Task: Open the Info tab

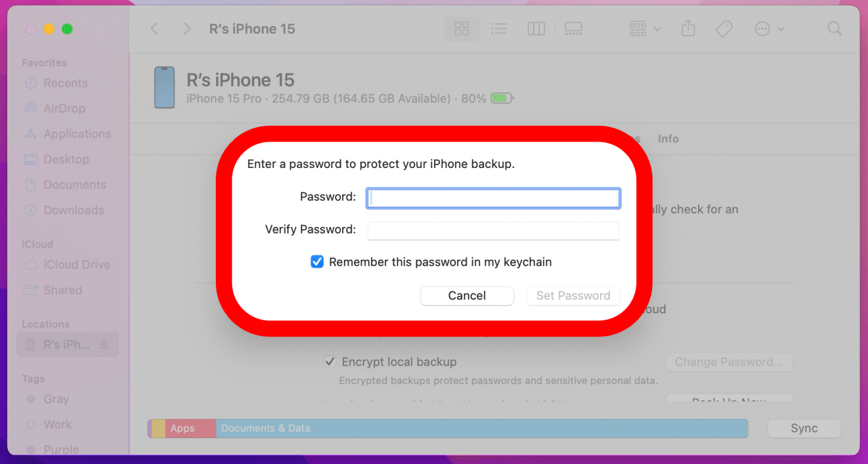Action: click(668, 139)
